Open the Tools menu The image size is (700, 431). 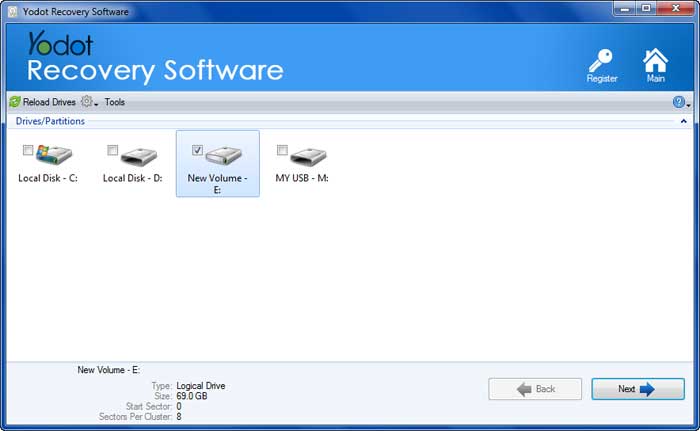[x=115, y=102]
